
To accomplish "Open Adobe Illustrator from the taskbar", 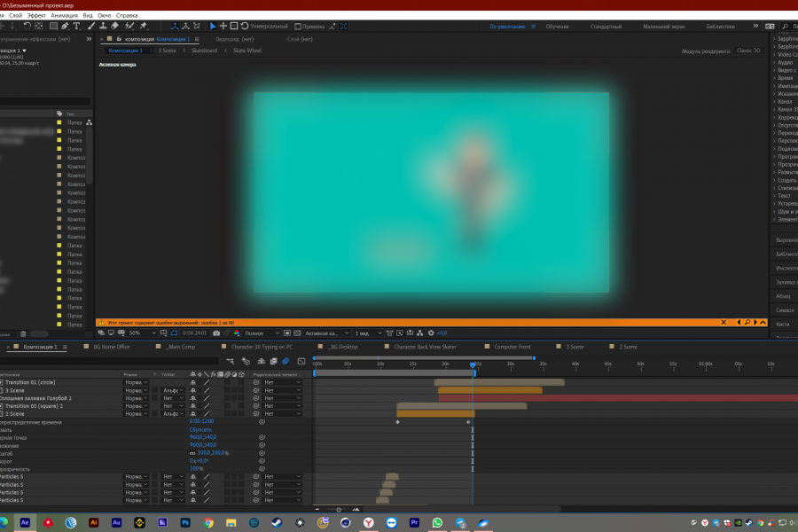I will click(x=94, y=523).
